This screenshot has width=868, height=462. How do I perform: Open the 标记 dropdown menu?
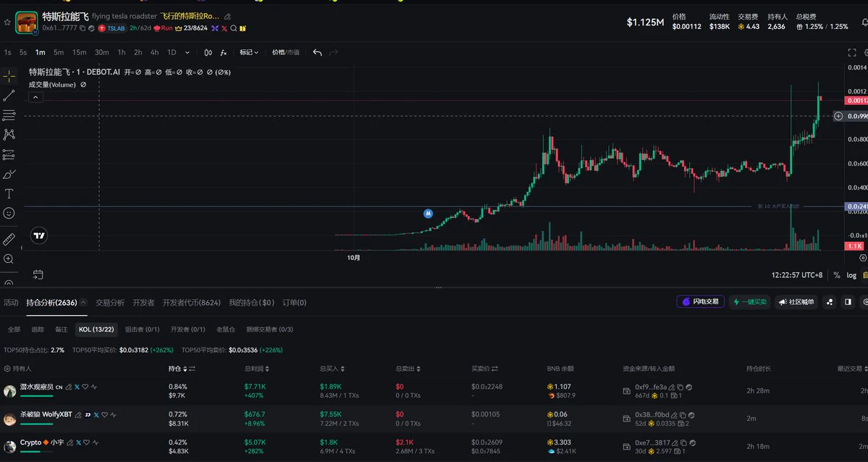pyautogui.click(x=249, y=53)
